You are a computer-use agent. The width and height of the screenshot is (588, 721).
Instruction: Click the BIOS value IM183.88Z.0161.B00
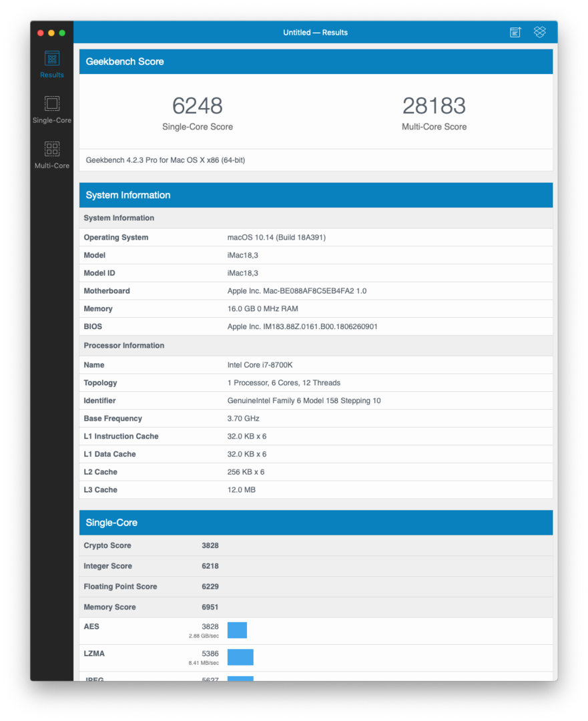pos(302,326)
